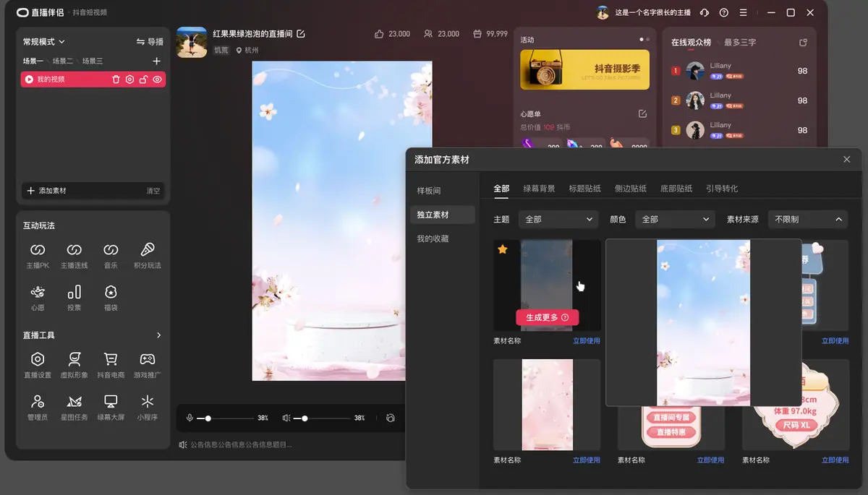The height and width of the screenshot is (495, 868).
Task: Toggle lock on 我的视频 source
Action: [143, 79]
